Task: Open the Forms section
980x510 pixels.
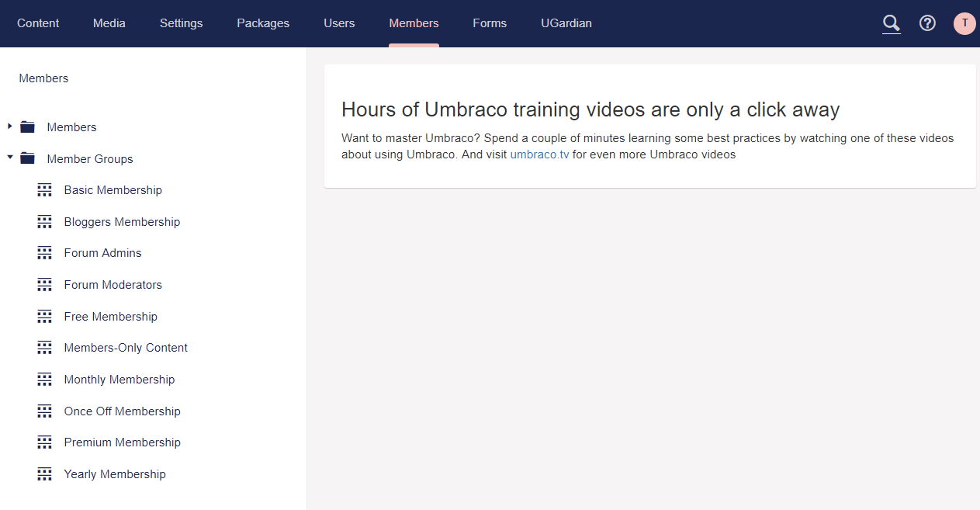Action: tap(490, 23)
